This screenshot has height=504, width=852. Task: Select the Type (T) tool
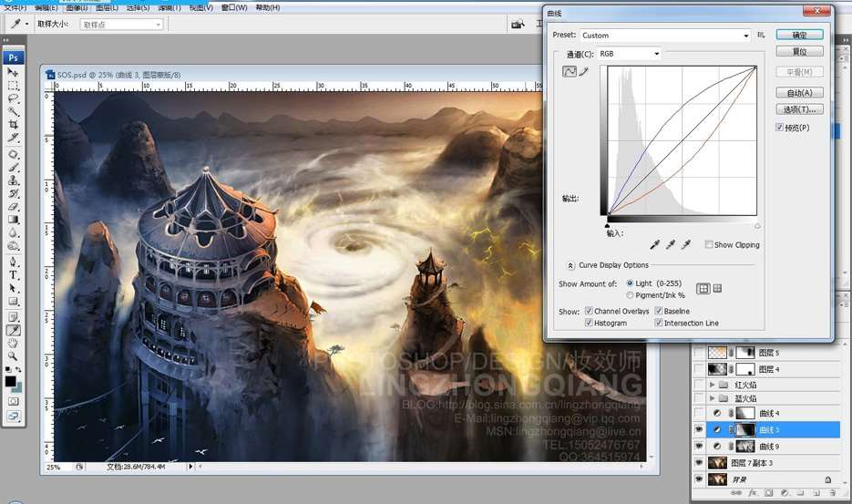[14, 274]
